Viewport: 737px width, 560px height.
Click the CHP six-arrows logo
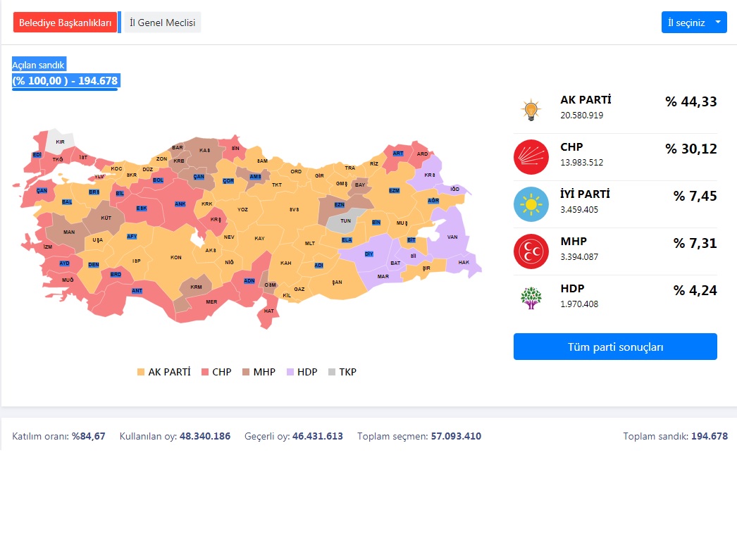coord(531,157)
